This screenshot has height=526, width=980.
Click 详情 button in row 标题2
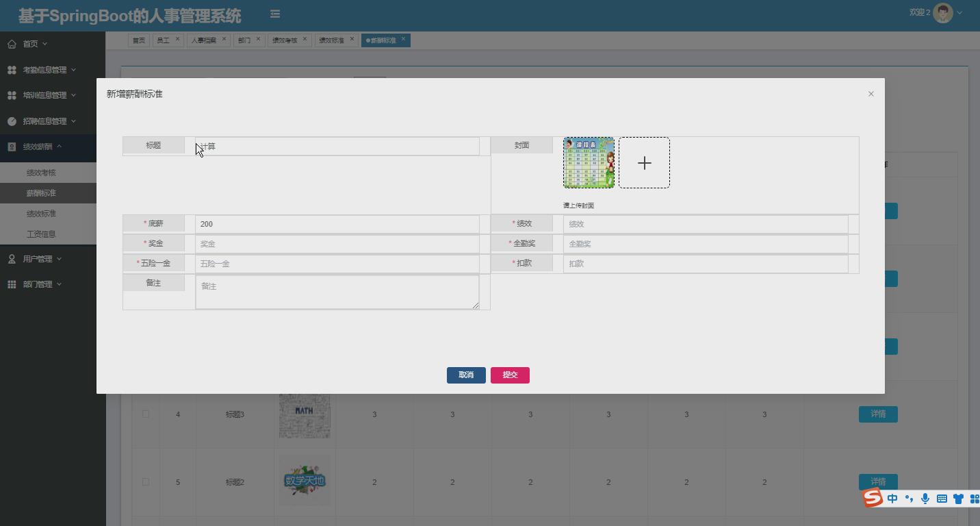coord(878,482)
